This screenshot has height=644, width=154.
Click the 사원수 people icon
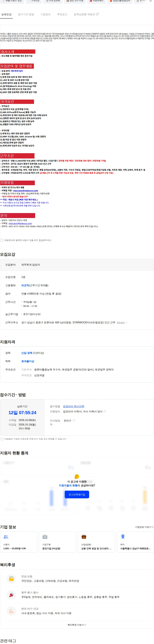(6, 537)
